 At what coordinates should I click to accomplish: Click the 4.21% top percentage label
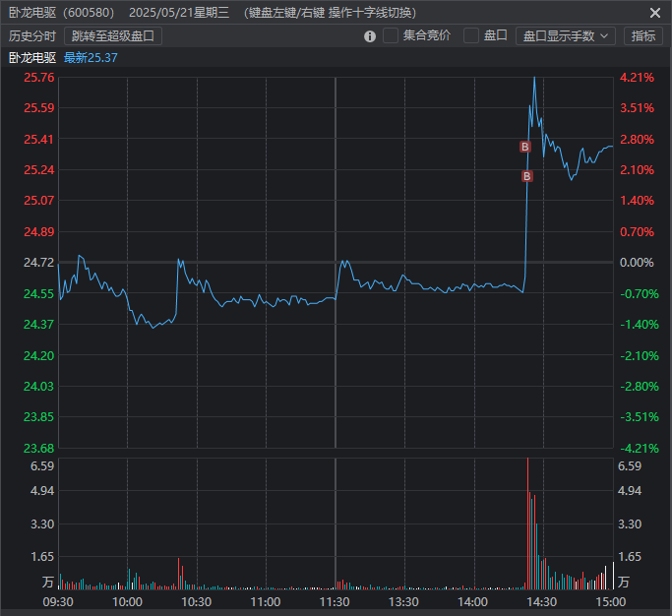click(x=638, y=77)
